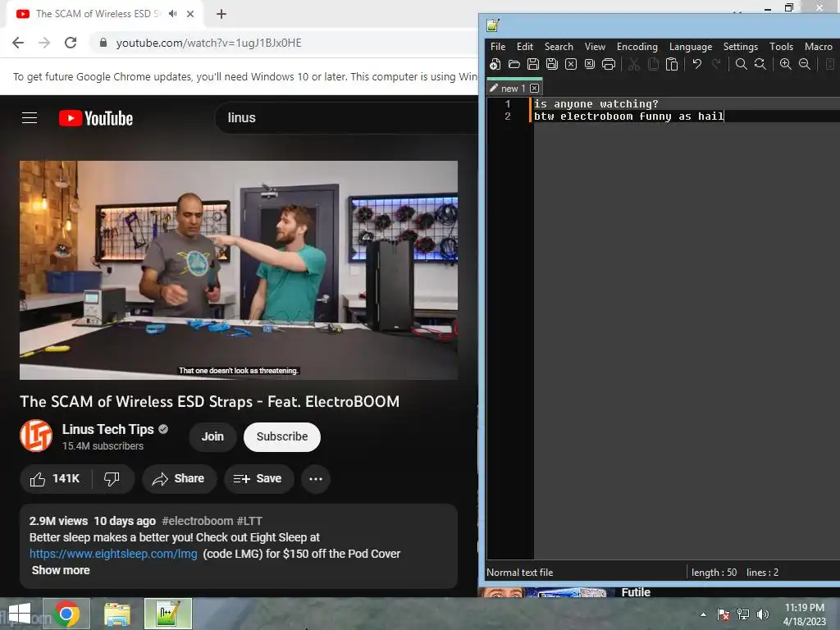Open the Linus Tech Tips channel avatar
840x630 pixels.
(x=36, y=436)
